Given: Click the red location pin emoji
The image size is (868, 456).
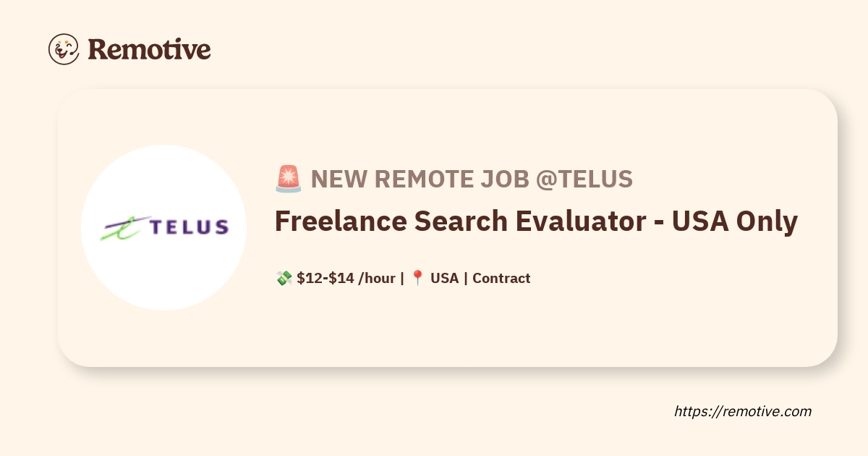Looking at the screenshot, I should (x=417, y=278).
